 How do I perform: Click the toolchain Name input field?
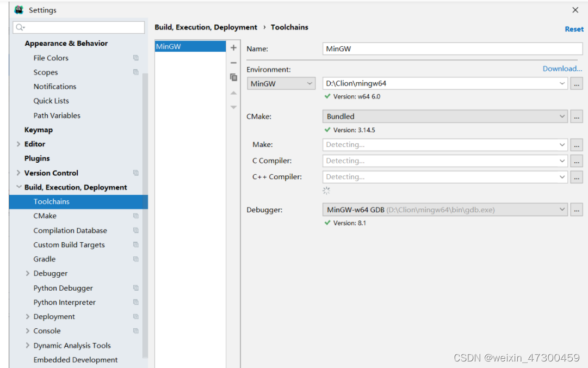coord(452,49)
